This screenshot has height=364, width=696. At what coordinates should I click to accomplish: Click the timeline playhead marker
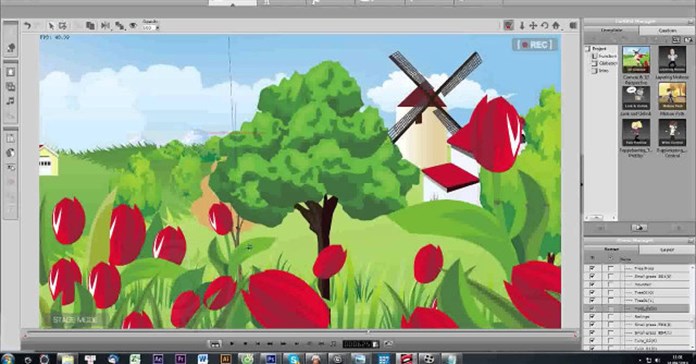[368, 332]
